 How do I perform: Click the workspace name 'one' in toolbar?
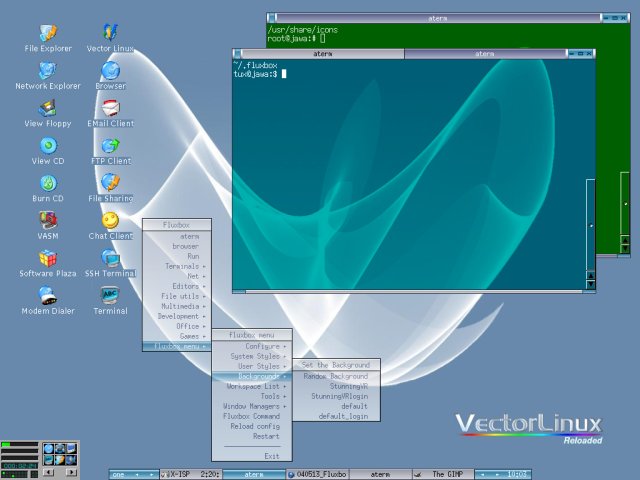(118, 475)
